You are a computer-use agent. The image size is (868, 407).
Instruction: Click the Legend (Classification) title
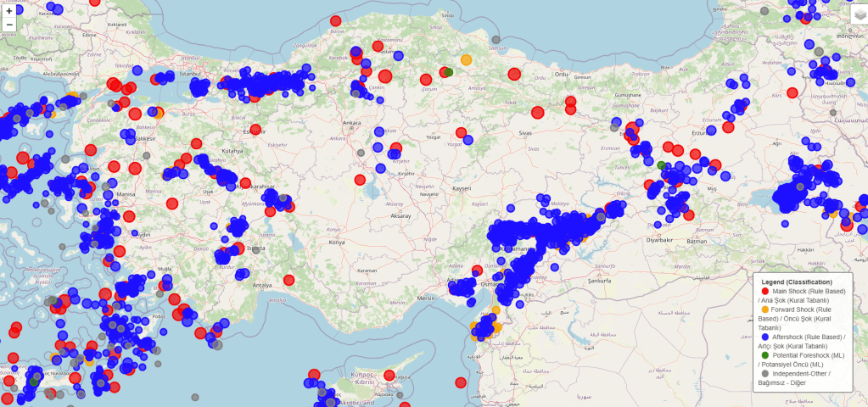click(x=797, y=282)
